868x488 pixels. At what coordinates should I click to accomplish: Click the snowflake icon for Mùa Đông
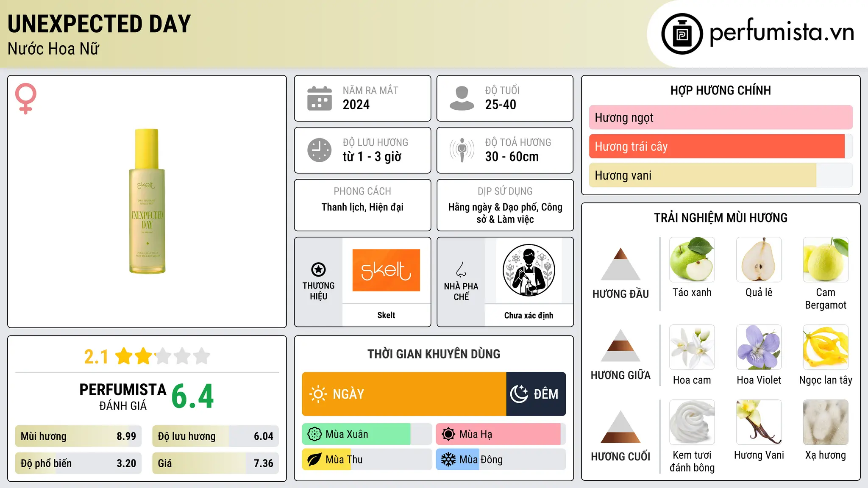448,460
